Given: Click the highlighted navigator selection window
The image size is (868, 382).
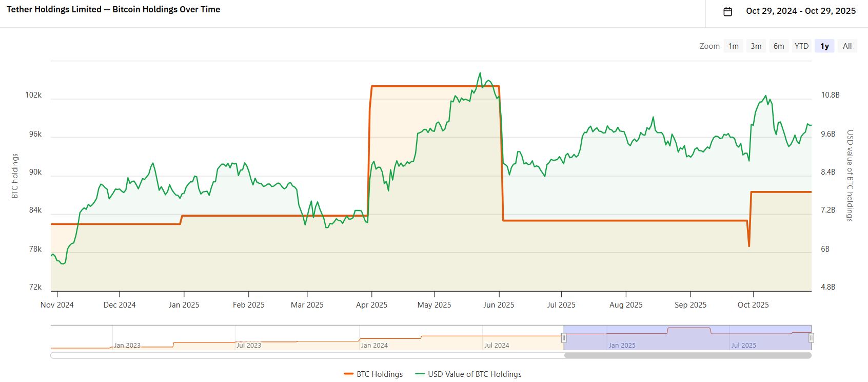Looking at the screenshot, I should tap(687, 338).
